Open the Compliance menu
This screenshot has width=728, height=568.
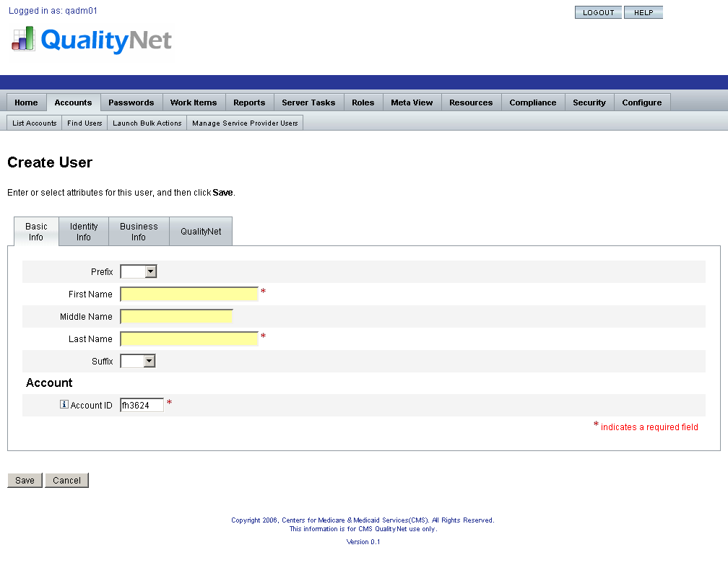pos(533,102)
